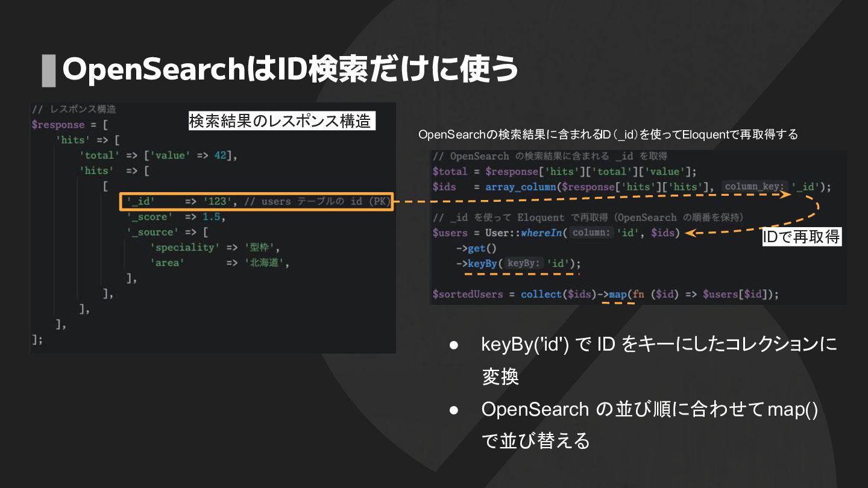Screen dimensions: 868x488
Task: Click the '$total = $response' code line
Action: pyautogui.click(x=564, y=172)
